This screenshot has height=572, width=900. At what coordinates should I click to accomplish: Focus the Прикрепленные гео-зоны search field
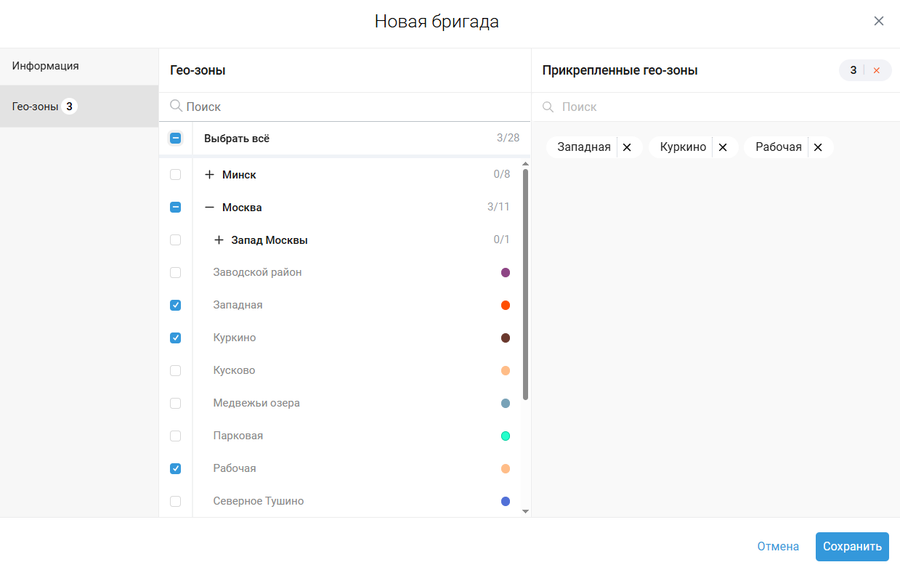tap(700, 107)
